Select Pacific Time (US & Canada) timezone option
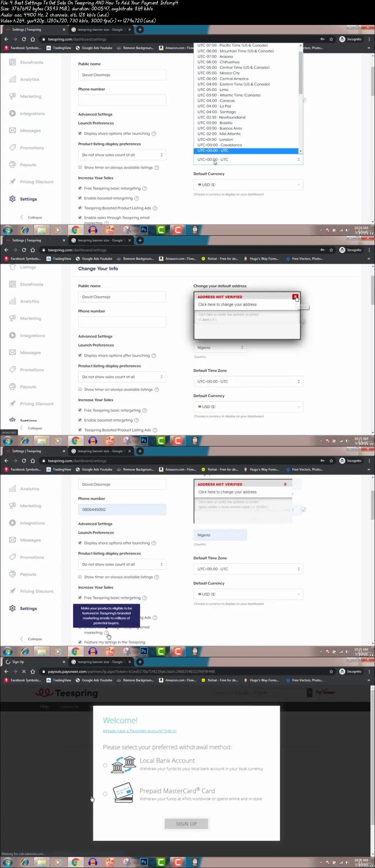Image resolution: width=375 pixels, height=868 pixels. tap(233, 45)
